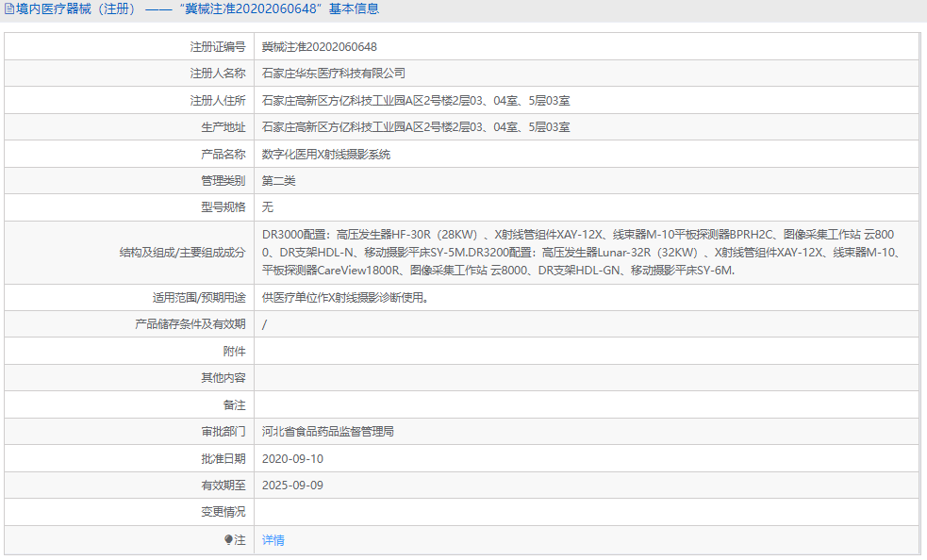The height and width of the screenshot is (560, 927).
Task: Click the 型号规格 value 无
Action: tap(266, 206)
